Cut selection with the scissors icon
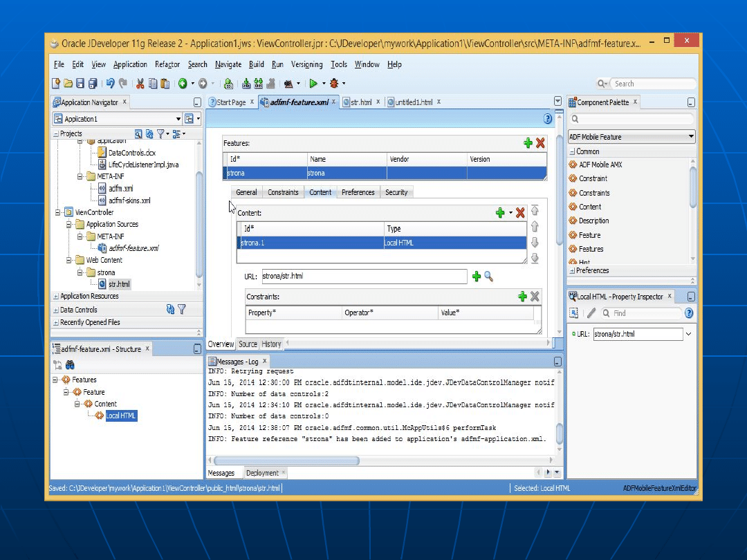Screen dimensions: 747x560 (x=140, y=84)
